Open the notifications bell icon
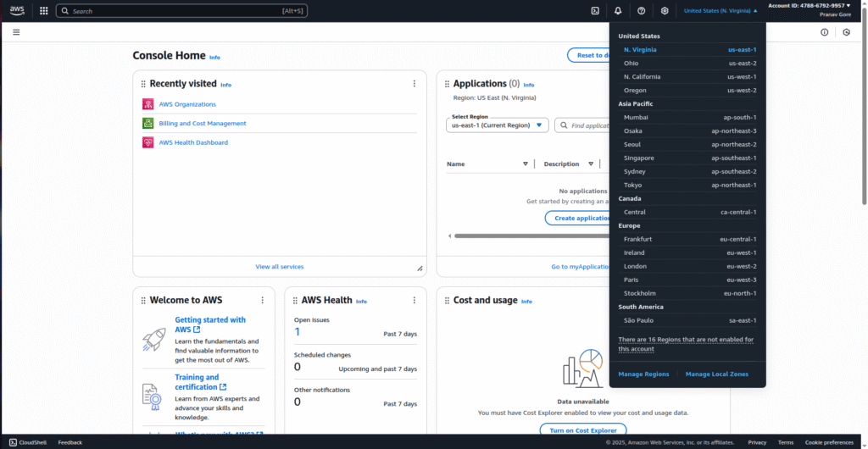868x449 pixels. (618, 10)
